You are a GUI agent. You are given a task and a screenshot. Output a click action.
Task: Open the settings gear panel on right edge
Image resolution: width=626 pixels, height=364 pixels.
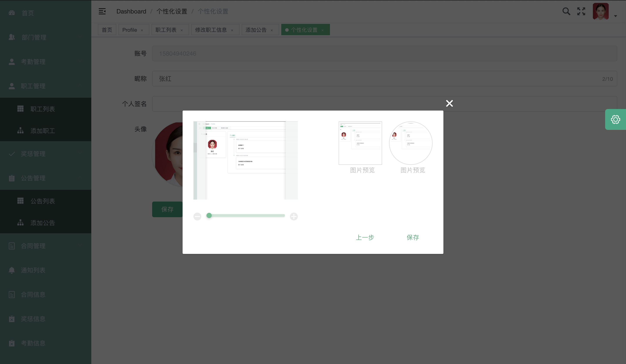click(x=615, y=119)
